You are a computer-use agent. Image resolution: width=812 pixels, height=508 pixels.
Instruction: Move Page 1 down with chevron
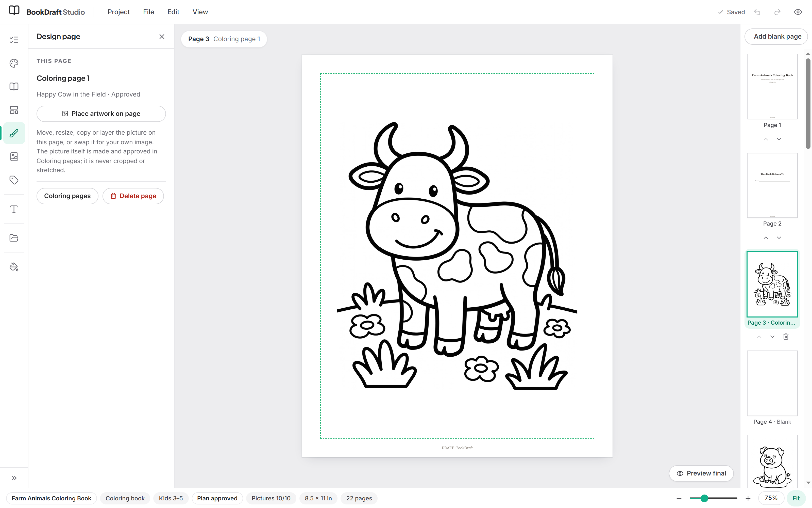[x=779, y=139]
